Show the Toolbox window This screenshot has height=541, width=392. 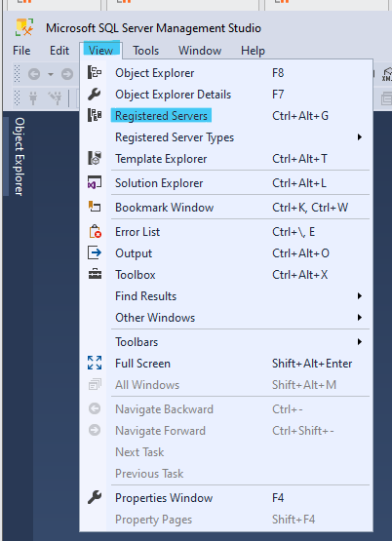pyautogui.click(x=226, y=275)
